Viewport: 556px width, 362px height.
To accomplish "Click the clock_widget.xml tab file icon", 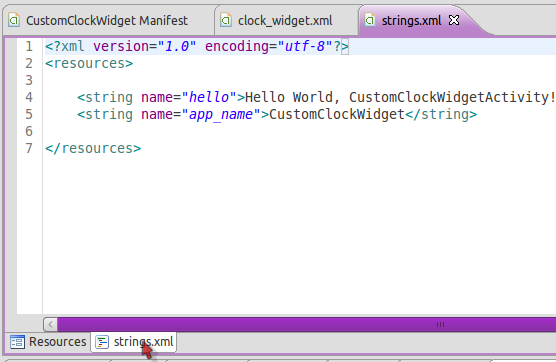I will click(x=226, y=20).
